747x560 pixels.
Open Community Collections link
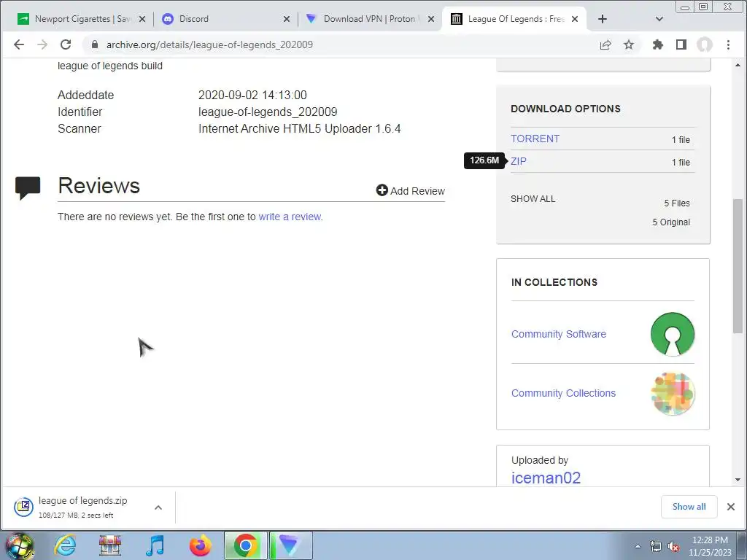click(563, 393)
